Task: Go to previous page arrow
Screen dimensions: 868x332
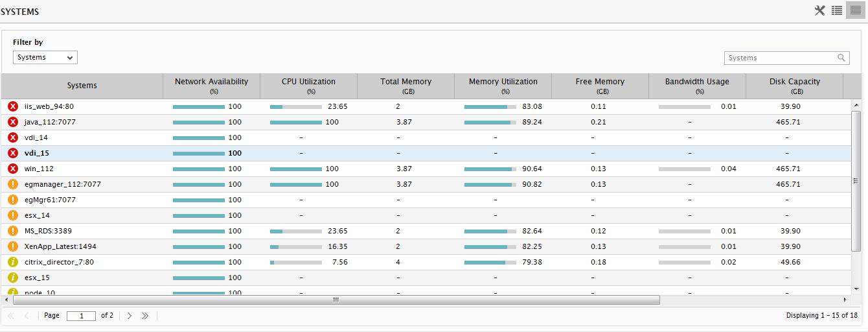Action: 27,316
